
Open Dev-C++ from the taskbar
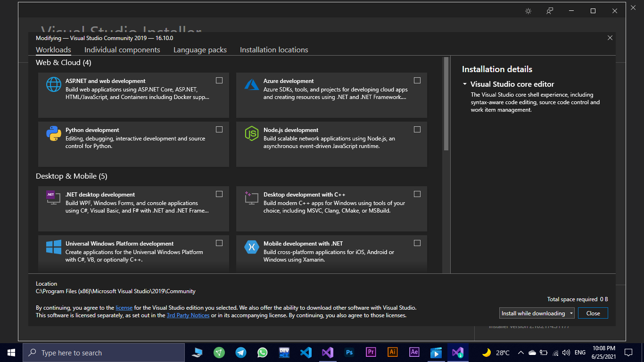click(284, 353)
